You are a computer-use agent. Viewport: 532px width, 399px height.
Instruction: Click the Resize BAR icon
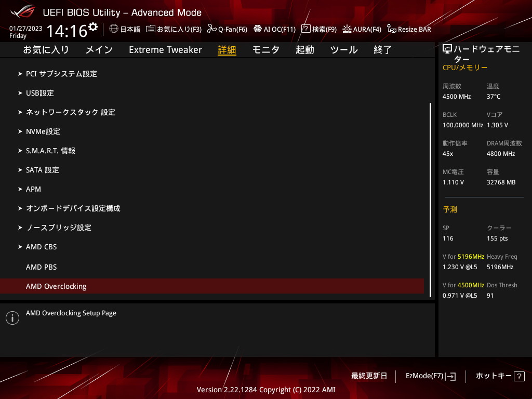[x=392, y=29]
